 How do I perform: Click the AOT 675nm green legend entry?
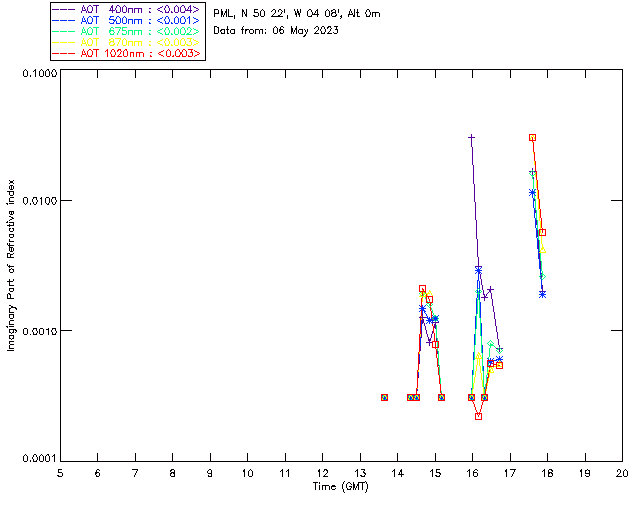[126, 31]
